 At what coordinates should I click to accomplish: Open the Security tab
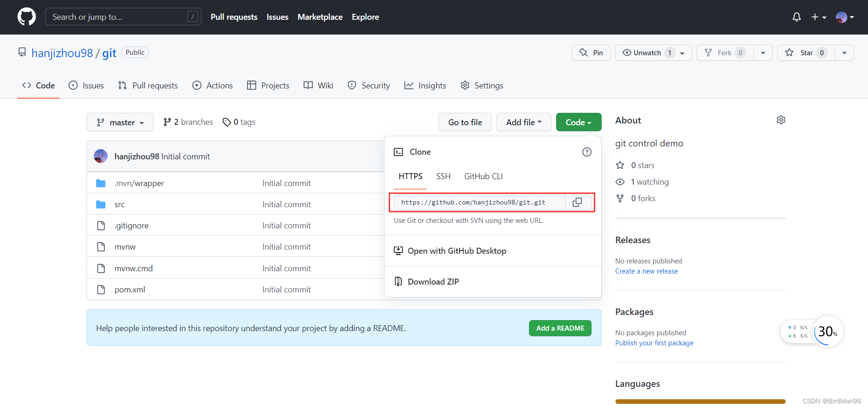point(369,86)
